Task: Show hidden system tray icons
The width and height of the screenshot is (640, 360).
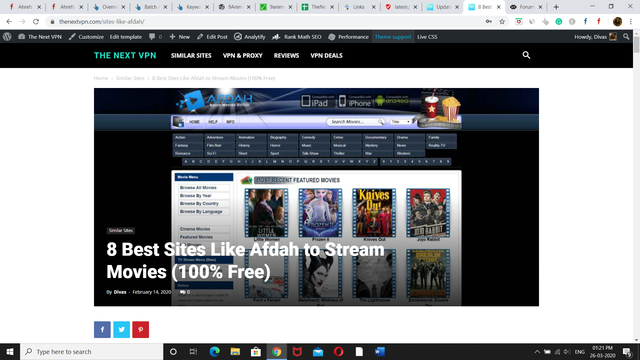Action: click(537, 351)
